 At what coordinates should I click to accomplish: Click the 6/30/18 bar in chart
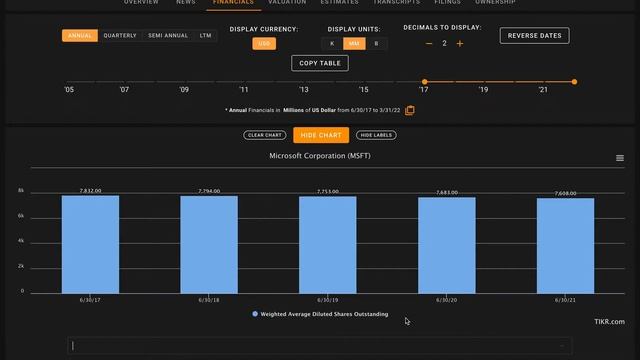click(209, 245)
